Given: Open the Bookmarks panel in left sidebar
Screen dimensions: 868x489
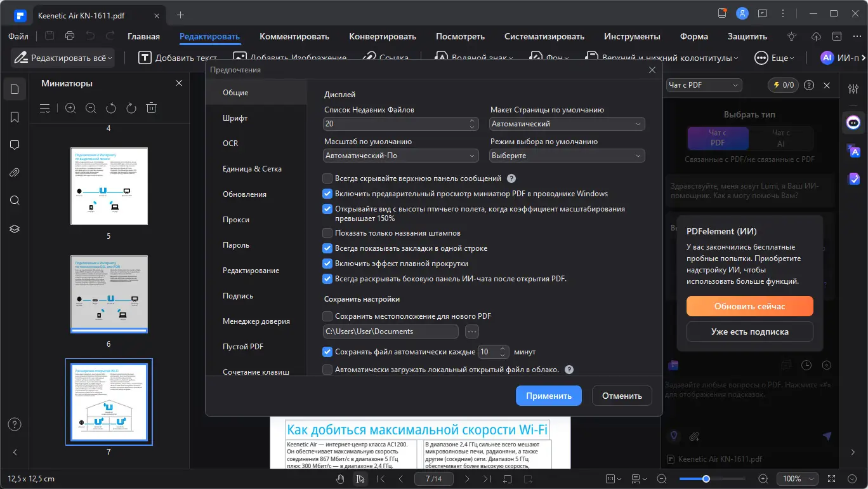Looking at the screenshot, I should pos(15,117).
